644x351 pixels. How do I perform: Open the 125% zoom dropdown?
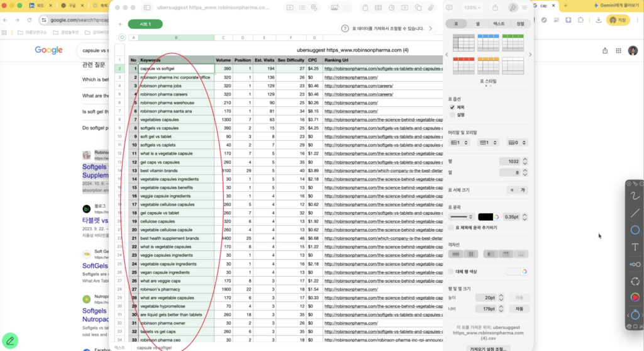coord(472,8)
